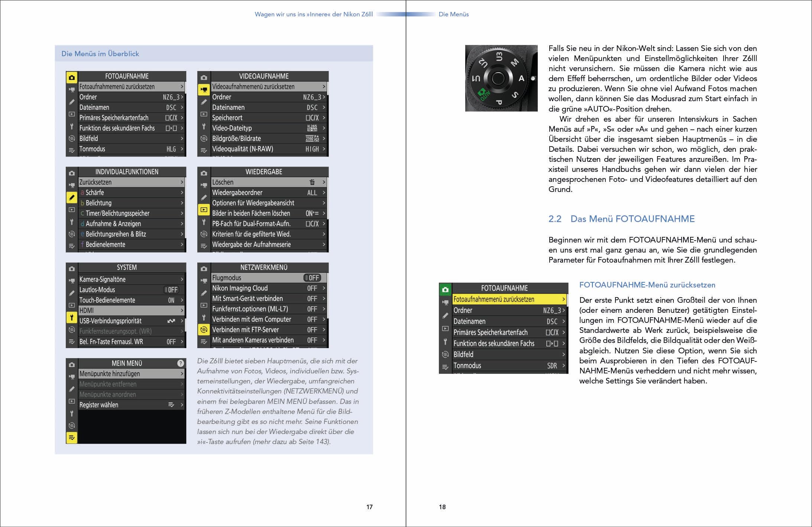The width and height of the screenshot is (812, 527).
Task: Open Wiedergabeordner ALL entry
Action: pyautogui.click(x=269, y=193)
